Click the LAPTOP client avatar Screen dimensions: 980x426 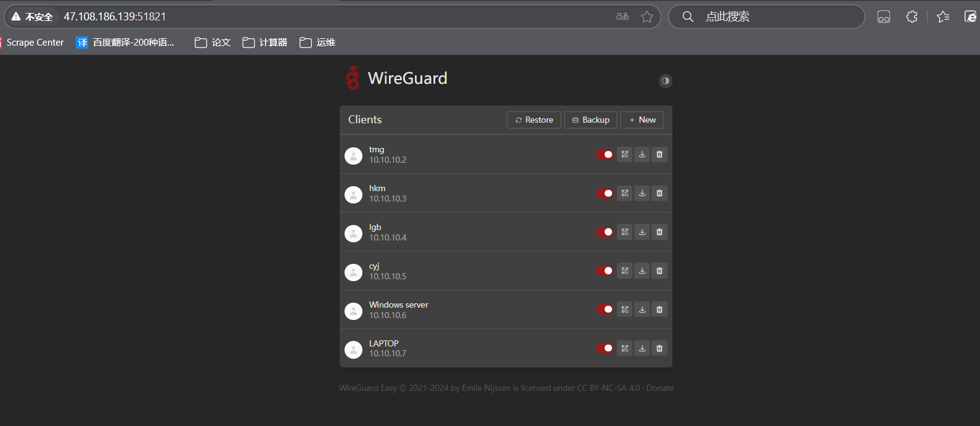[x=353, y=350]
